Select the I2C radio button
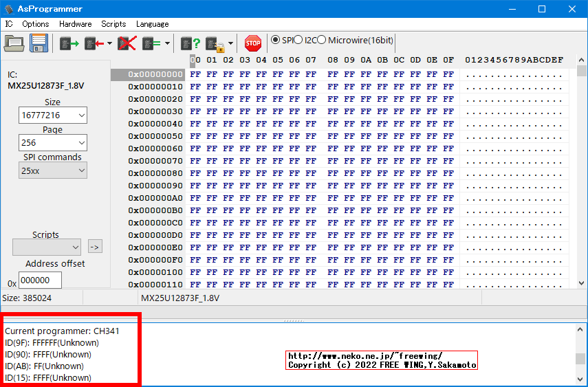Image resolution: width=588 pixels, height=387 pixels. [x=298, y=40]
